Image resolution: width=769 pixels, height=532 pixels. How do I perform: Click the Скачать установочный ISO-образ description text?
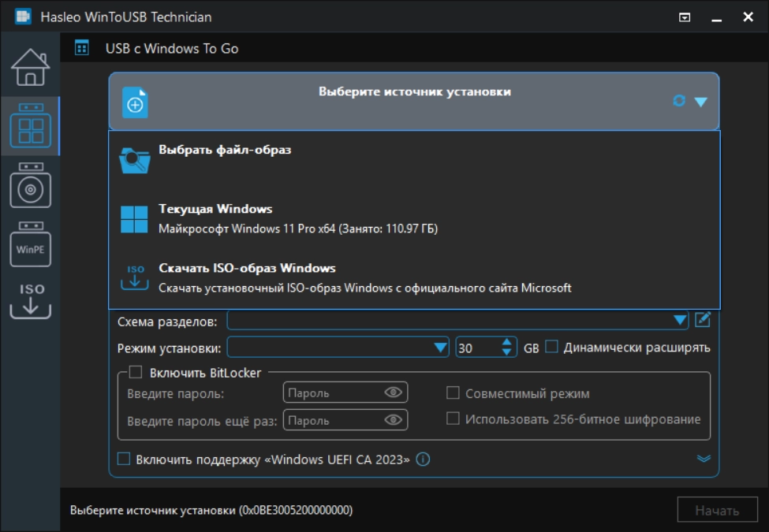365,288
